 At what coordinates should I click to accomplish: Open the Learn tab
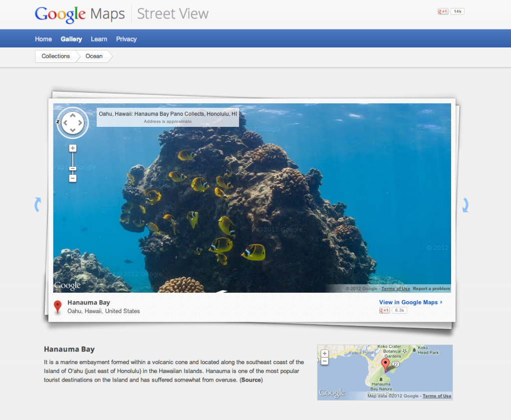tap(99, 39)
